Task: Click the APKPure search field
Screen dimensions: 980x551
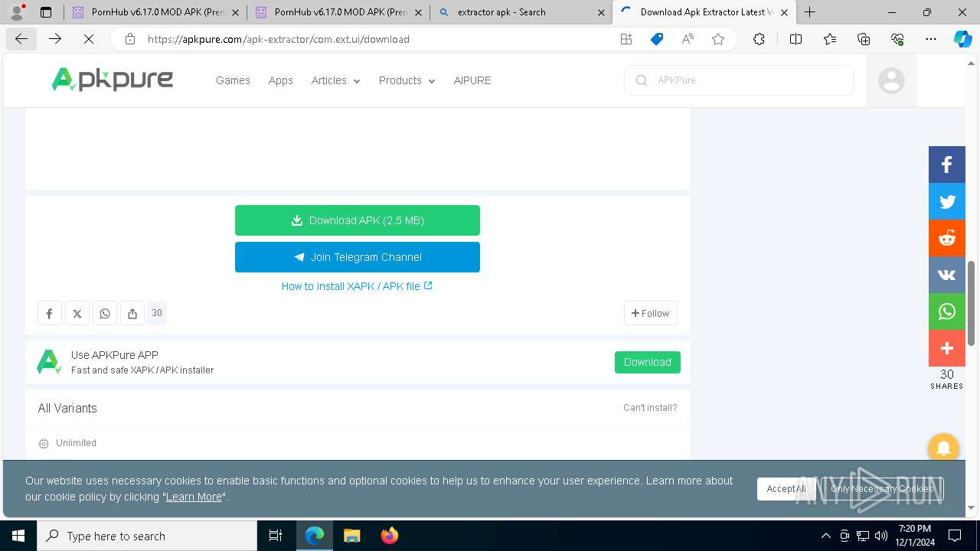Action: [739, 80]
